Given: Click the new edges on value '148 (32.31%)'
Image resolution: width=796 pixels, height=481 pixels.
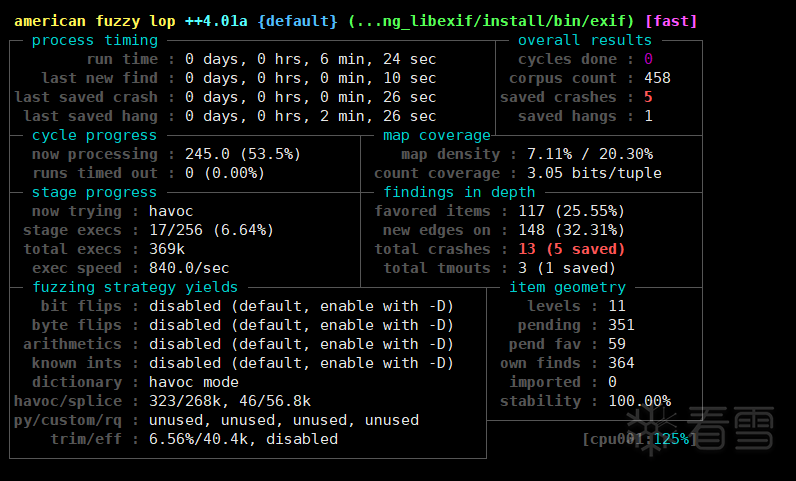Looking at the screenshot, I should 572,230.
